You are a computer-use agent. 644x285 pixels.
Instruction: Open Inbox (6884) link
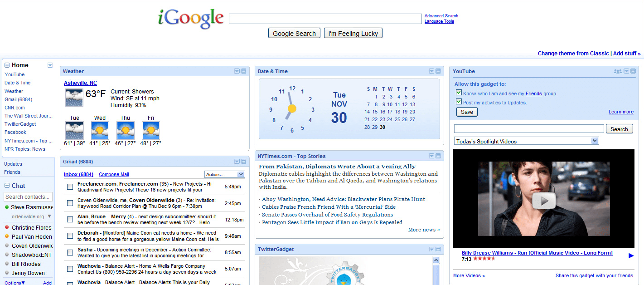[78, 174]
